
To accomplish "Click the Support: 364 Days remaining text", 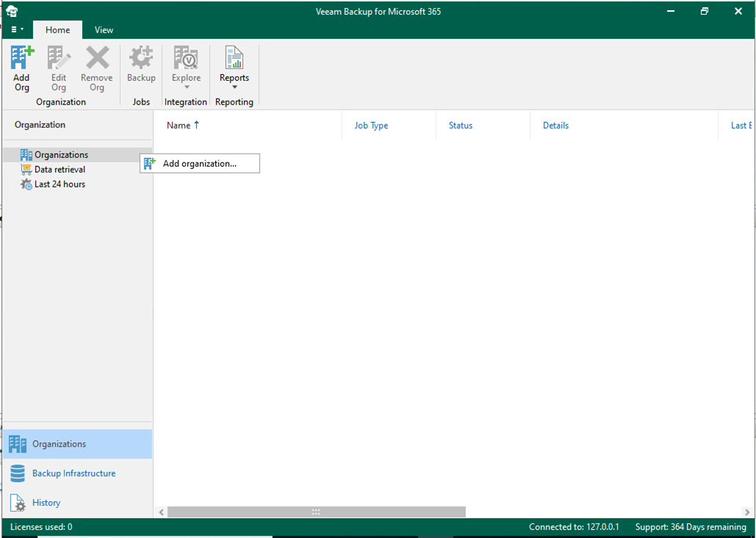I will 691,527.
